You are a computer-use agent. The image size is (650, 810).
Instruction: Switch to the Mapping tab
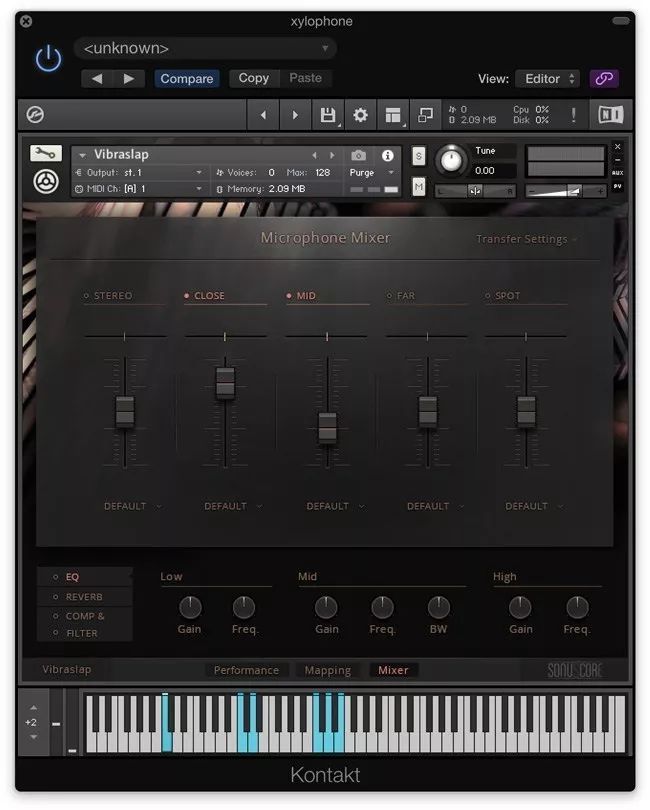tap(328, 670)
